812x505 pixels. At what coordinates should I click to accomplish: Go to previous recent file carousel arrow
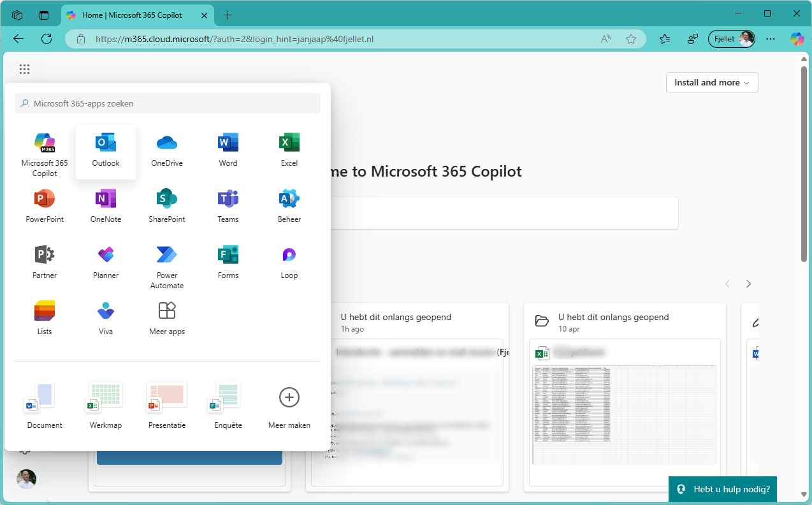[x=727, y=284]
